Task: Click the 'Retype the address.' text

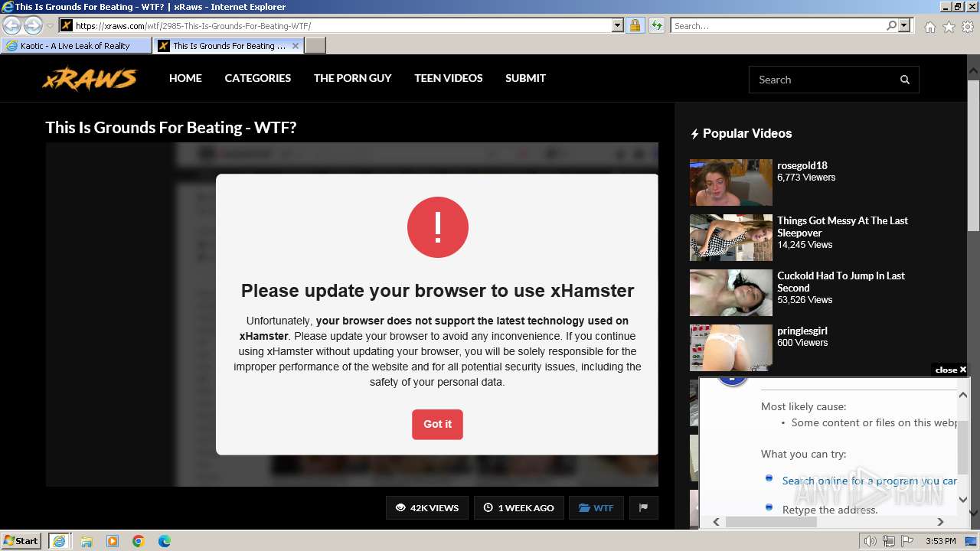Action: tap(830, 510)
